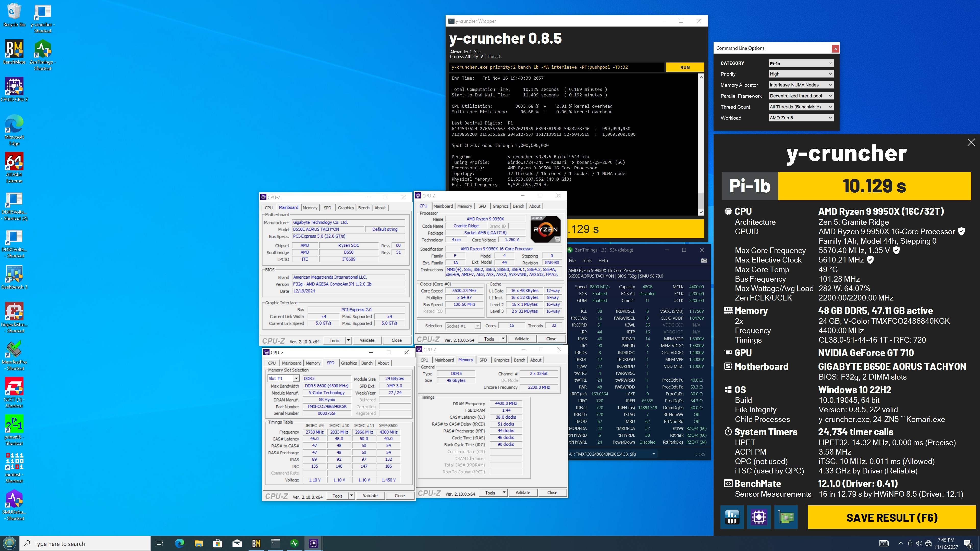Select the CPUID CPU-Z desktop icon
Image resolution: width=980 pixels, height=551 pixels.
point(14,90)
